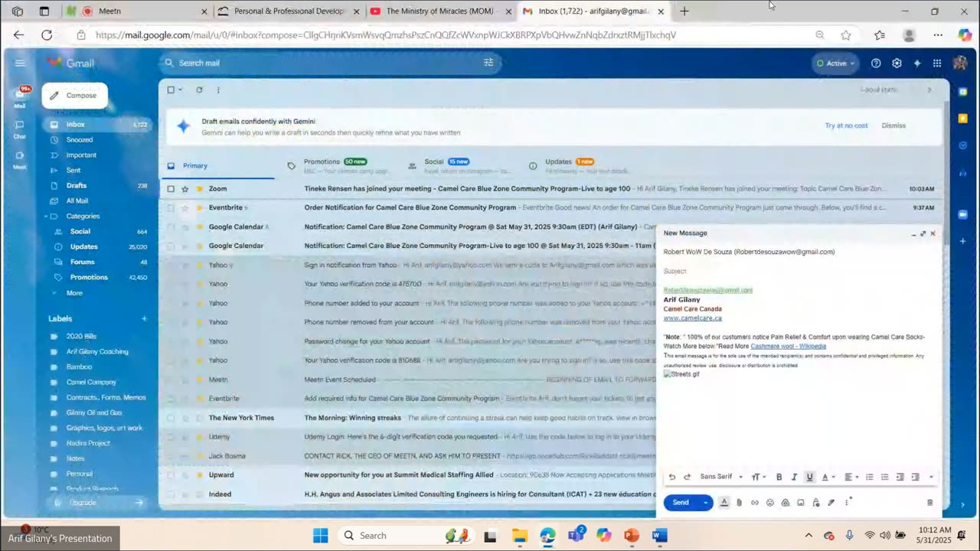The width and height of the screenshot is (980, 551).
Task: Open Gmail Support help icon
Action: [876, 64]
